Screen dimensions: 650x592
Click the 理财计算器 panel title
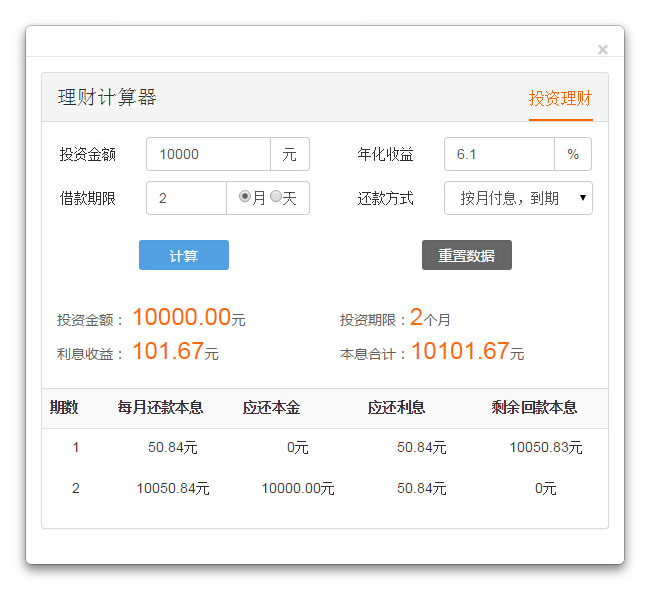[x=107, y=98]
